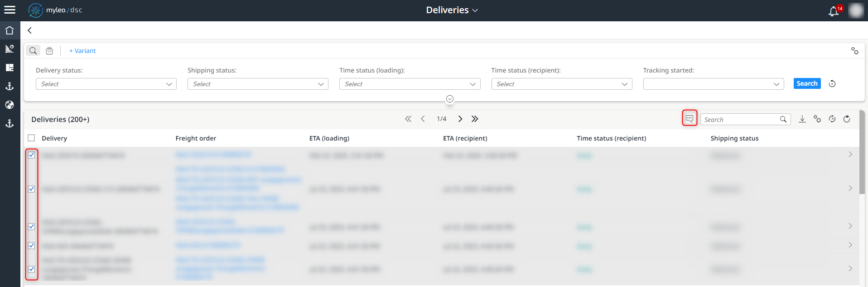Uncheck the first delivery row checkbox
Viewport: 868px width, 287px height.
[31, 155]
